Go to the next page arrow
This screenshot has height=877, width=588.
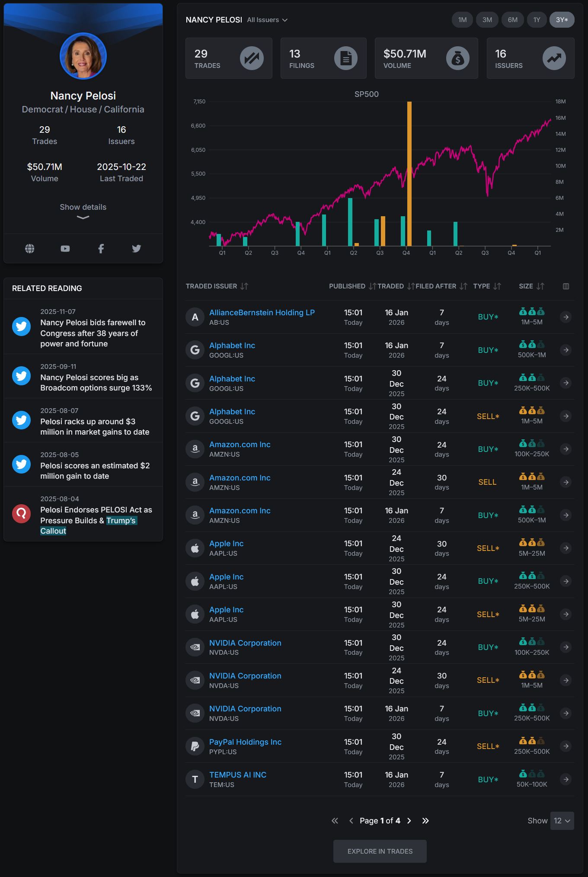[409, 821]
